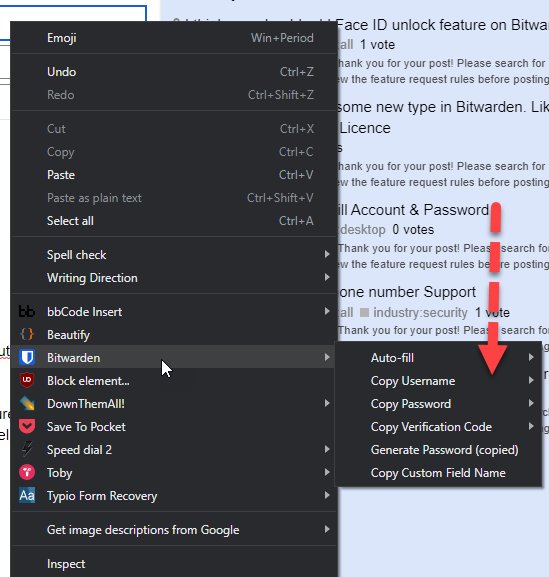
Task: Select the Toby menu entry
Action: tap(174, 472)
